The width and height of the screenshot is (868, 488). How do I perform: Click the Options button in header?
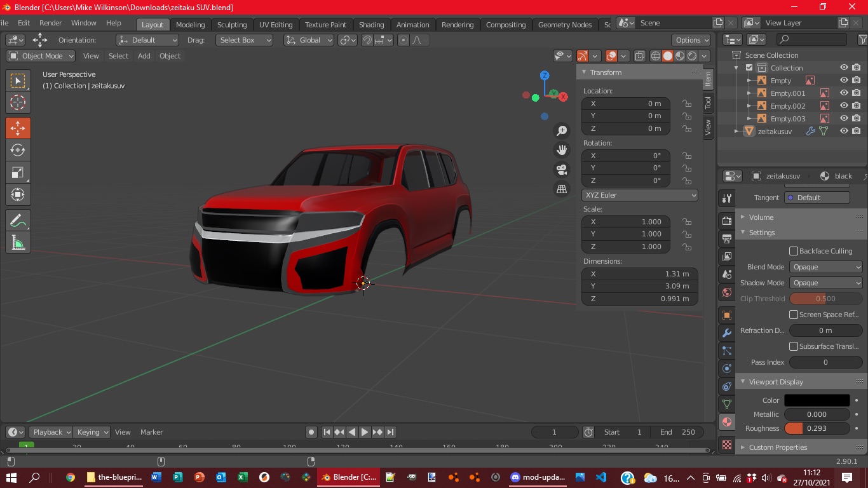click(692, 40)
